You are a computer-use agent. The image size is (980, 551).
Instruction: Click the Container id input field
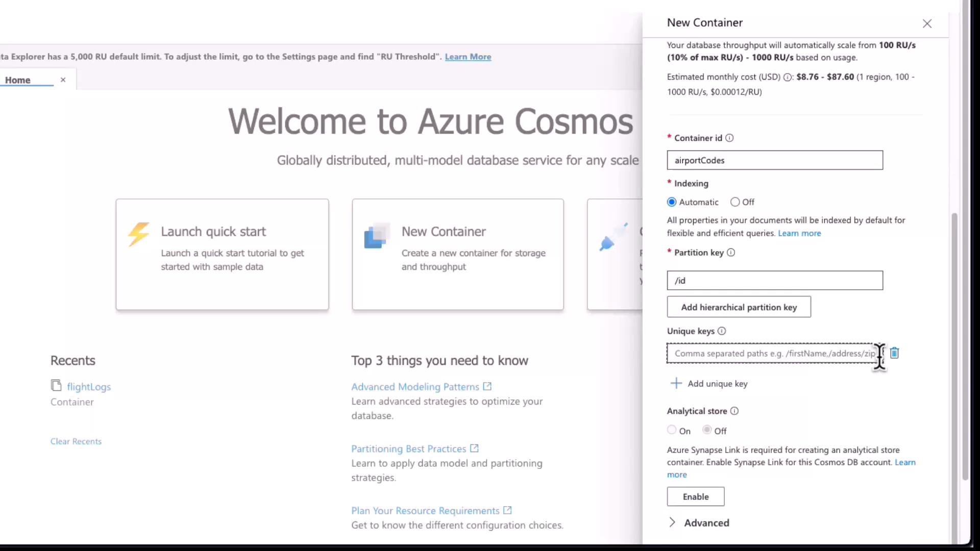tap(774, 160)
